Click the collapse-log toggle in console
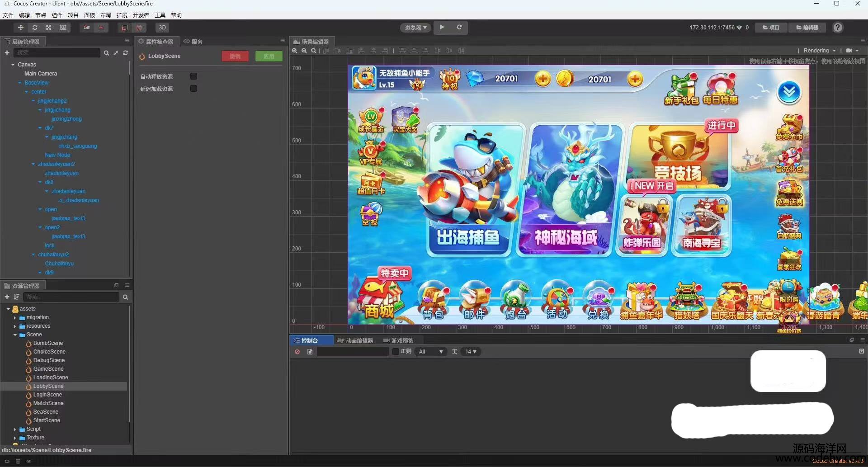868x467 pixels. (862, 351)
